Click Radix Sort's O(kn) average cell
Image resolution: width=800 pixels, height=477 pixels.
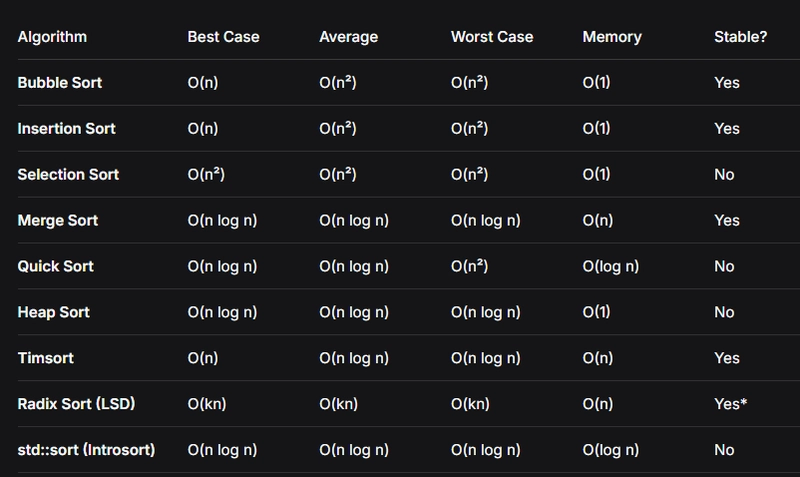(340, 404)
